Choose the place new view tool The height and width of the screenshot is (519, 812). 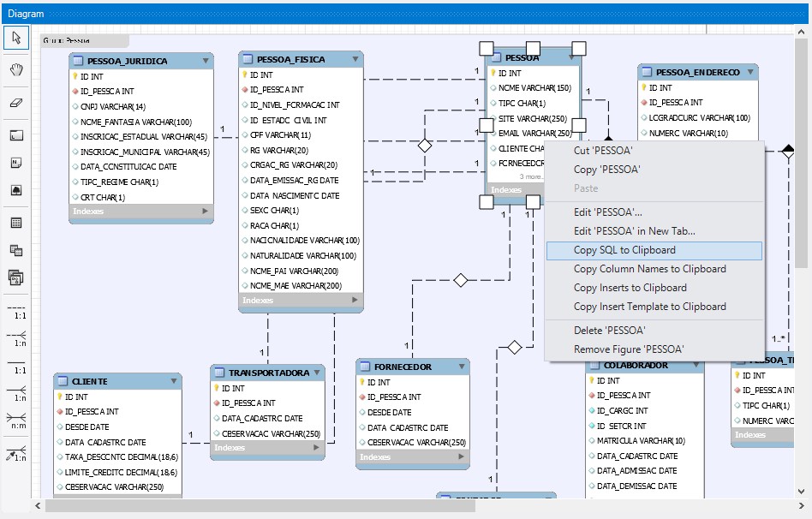pos(16,250)
